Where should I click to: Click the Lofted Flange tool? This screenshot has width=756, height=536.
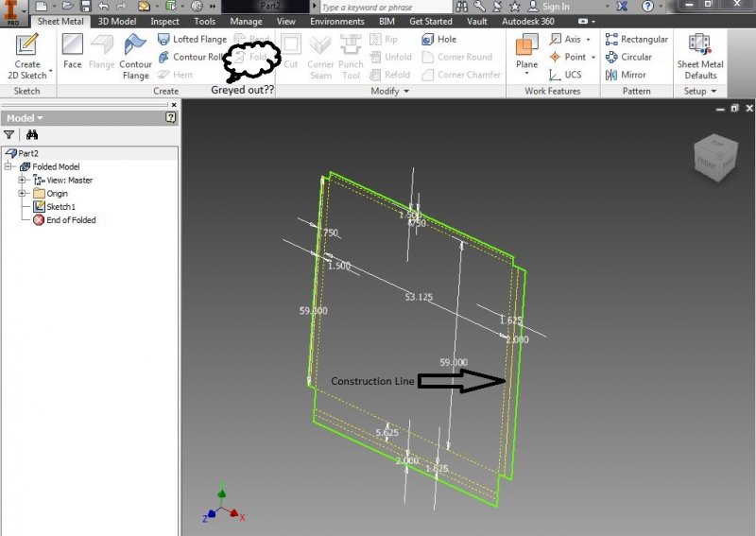193,39
